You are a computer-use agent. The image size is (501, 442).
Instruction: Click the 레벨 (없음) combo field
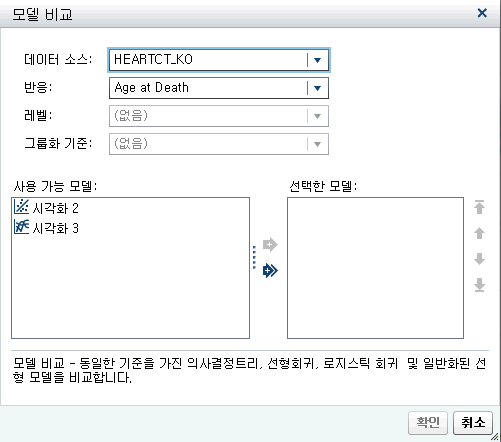(219, 116)
